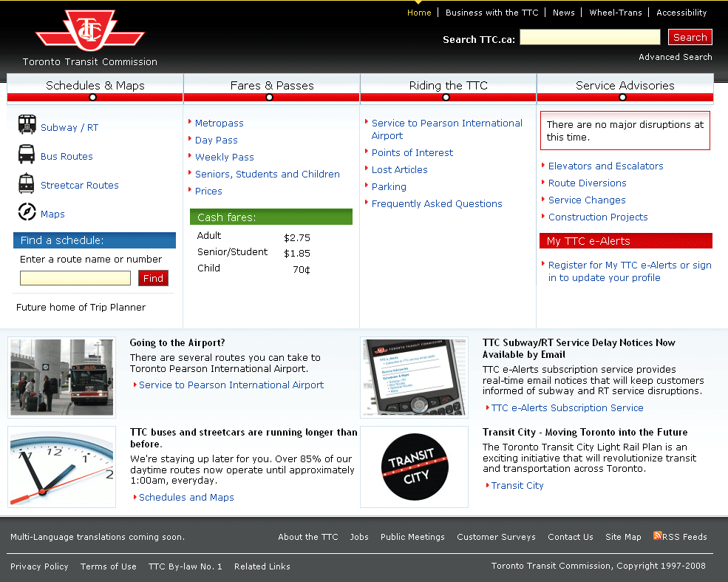
Task: Open Service to Pearson International Airport in Riding column
Action: [x=446, y=129]
